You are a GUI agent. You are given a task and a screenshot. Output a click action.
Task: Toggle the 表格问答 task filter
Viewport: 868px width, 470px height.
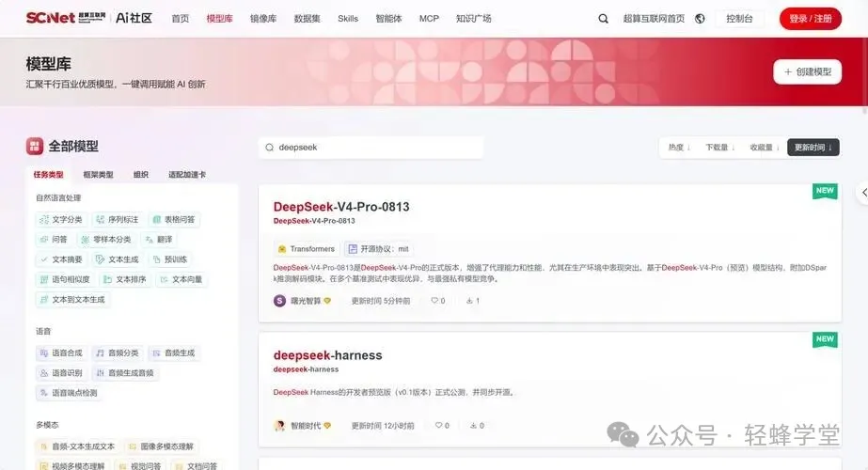tap(174, 220)
